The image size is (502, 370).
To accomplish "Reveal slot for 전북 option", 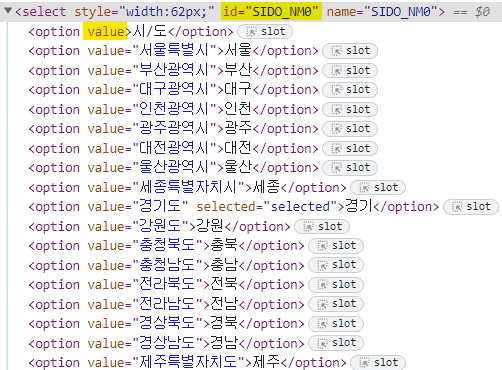I will coord(336,285).
